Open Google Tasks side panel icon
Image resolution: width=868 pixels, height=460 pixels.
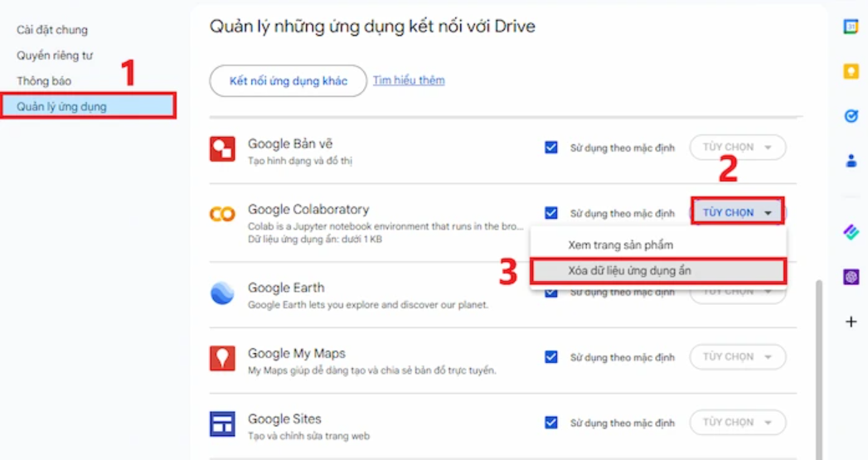coord(851,116)
